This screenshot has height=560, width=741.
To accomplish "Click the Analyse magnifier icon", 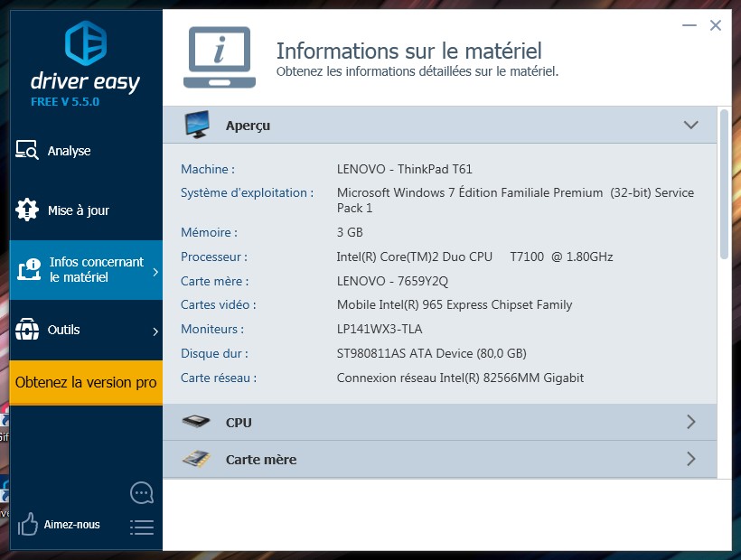I will (x=27, y=150).
